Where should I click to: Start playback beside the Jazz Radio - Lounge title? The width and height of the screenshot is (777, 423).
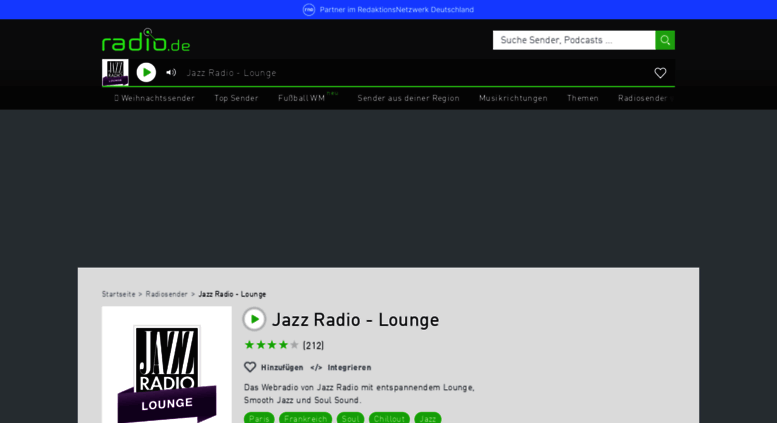[254, 319]
